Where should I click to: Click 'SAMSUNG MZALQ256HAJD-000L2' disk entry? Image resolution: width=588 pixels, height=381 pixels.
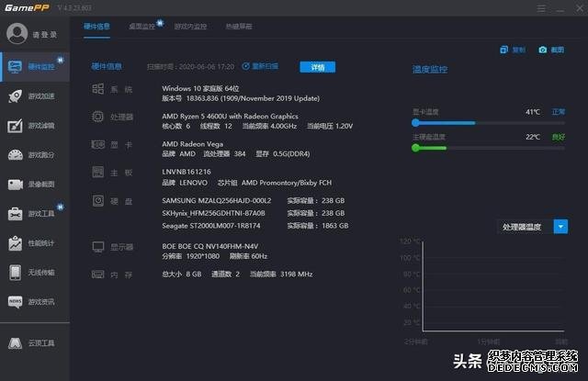(x=217, y=200)
